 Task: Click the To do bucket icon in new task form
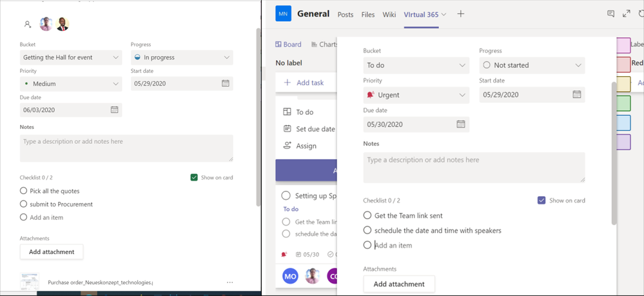coord(287,112)
